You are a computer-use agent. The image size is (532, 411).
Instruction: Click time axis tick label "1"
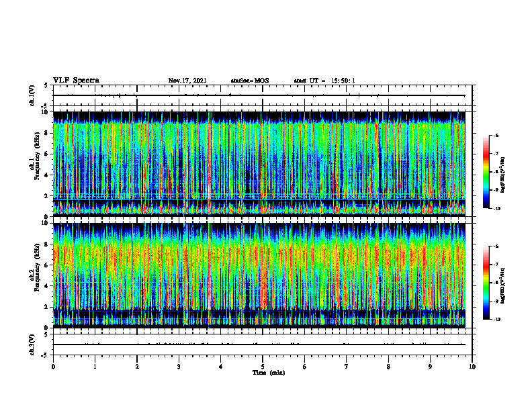click(95, 367)
